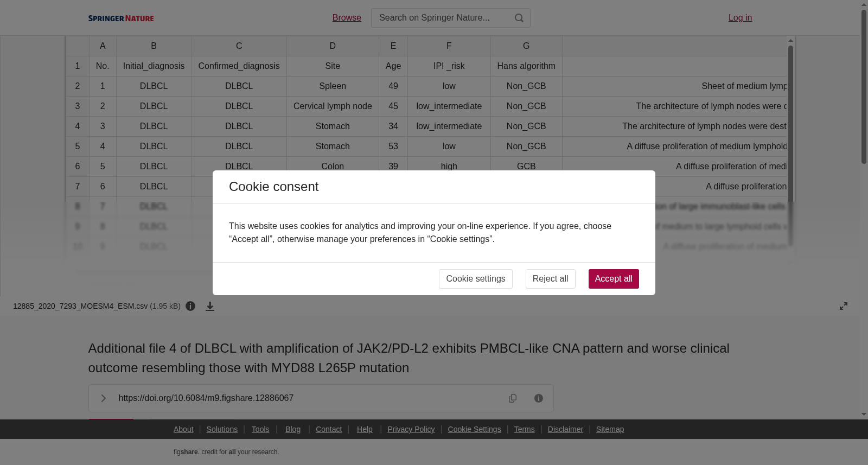
Task: Select column header D in spreadsheet preview
Action: pos(333,46)
